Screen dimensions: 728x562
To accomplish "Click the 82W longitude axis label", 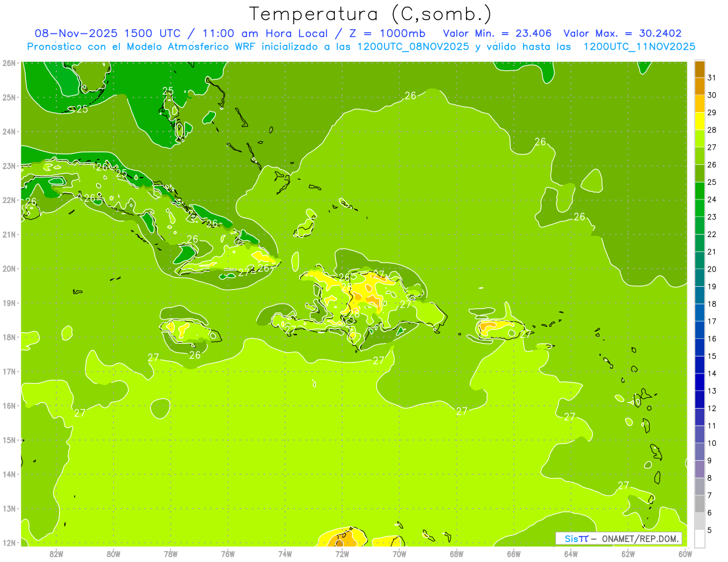I will click(56, 554).
